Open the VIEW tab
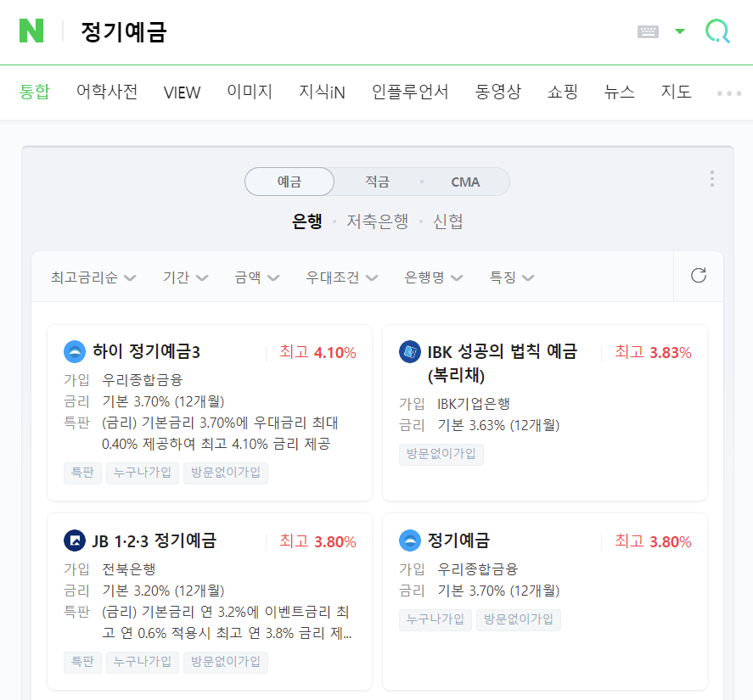The height and width of the screenshot is (700, 753). [x=182, y=92]
